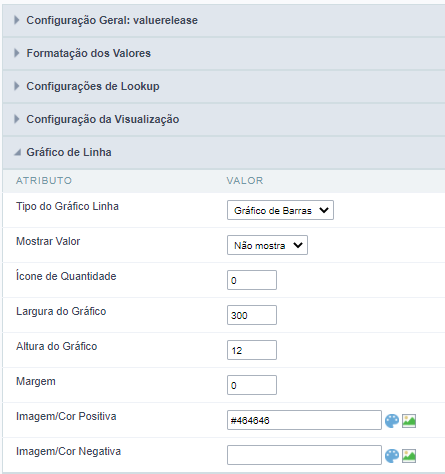Click the Margem input field
Viewport: 445px width, 474px height.
(252, 385)
